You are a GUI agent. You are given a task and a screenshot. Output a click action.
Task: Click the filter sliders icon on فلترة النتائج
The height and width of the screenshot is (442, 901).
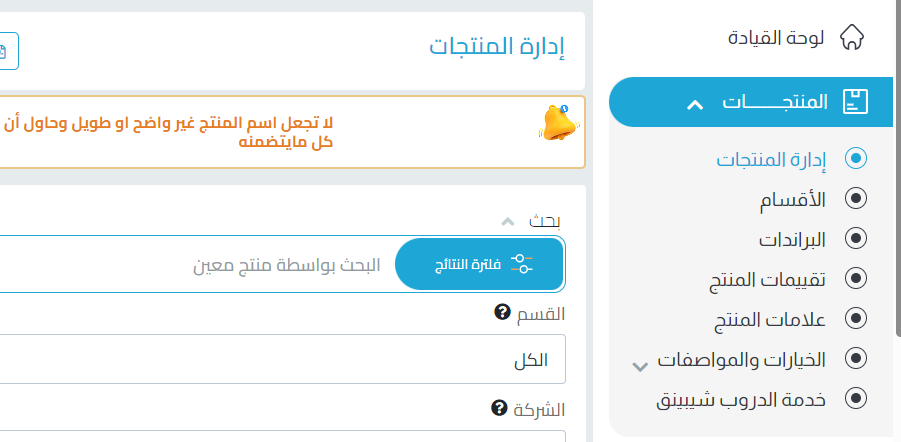pos(522,264)
